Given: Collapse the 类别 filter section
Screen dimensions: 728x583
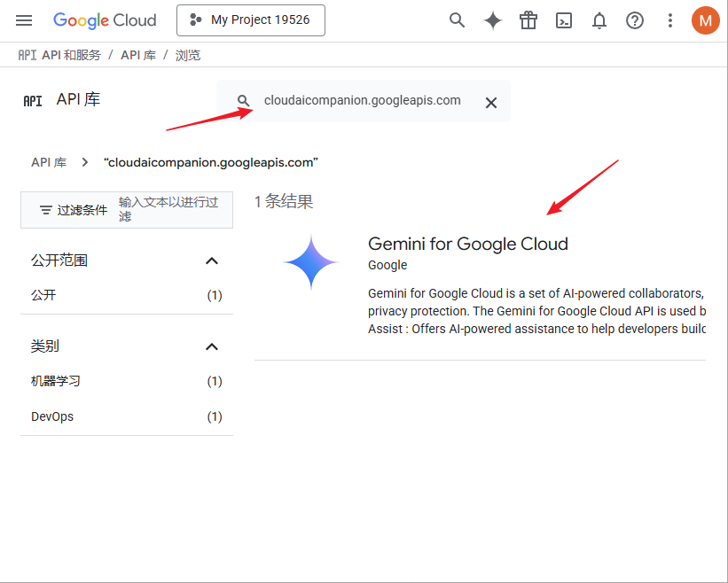Looking at the screenshot, I should (212, 346).
